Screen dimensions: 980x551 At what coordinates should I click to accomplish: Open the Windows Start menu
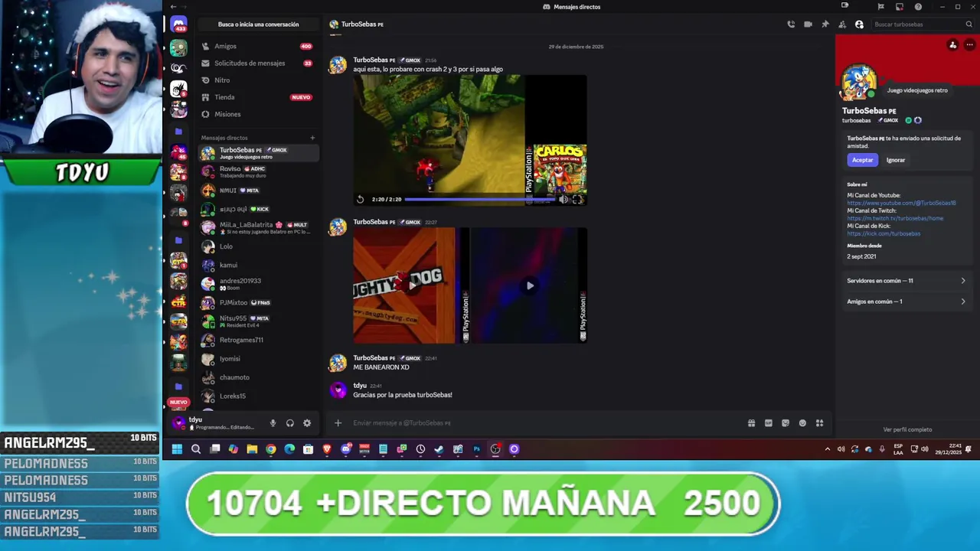(x=177, y=449)
